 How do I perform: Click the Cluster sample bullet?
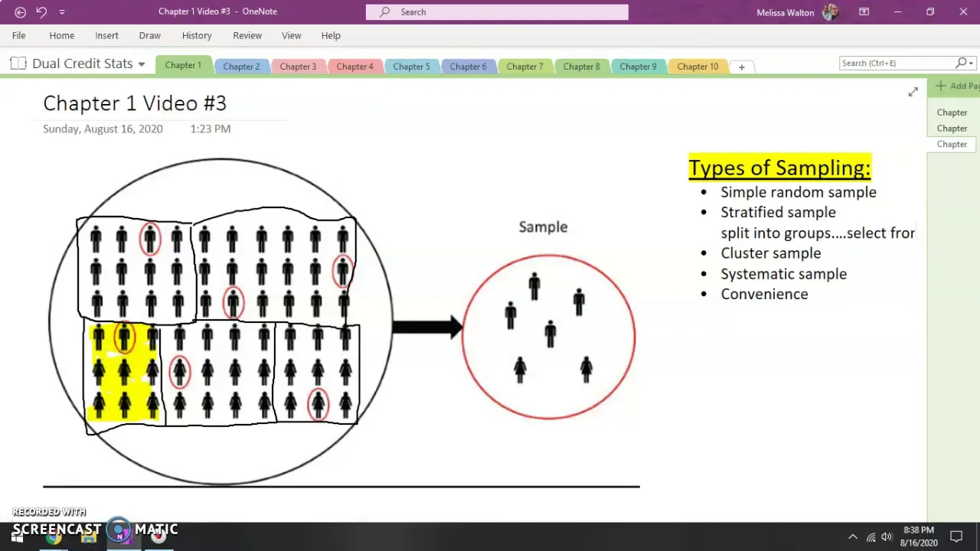tap(771, 253)
